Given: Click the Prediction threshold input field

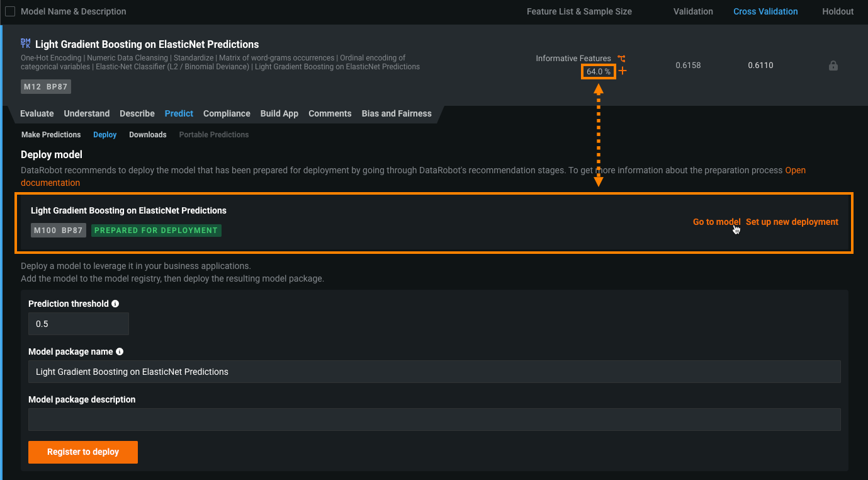Looking at the screenshot, I should (x=79, y=324).
